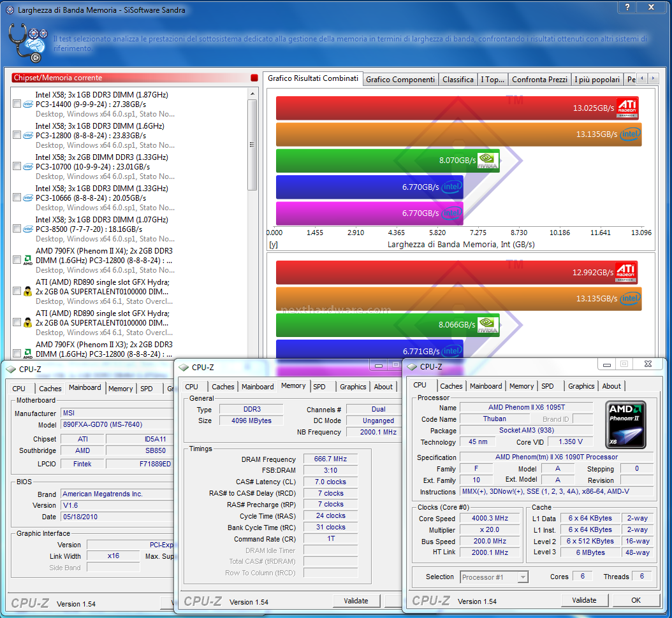Open Graphics tab in the Memory CPU-Z window
Viewport: 672px width, 618px height.
(x=353, y=387)
